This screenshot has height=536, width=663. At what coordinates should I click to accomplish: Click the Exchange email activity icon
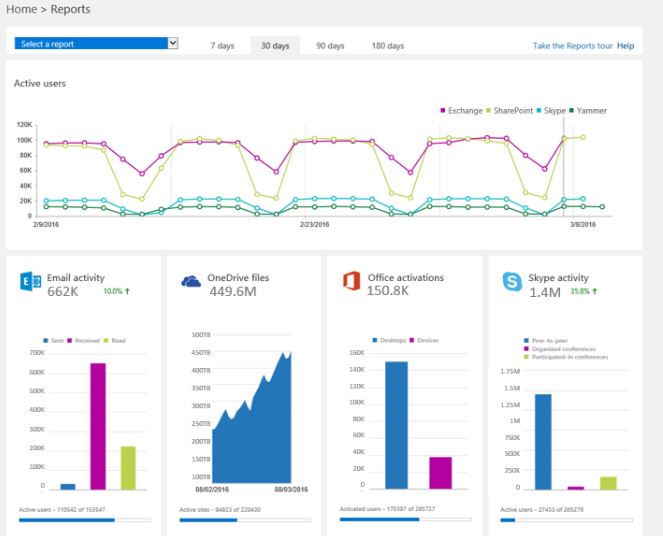(x=30, y=283)
